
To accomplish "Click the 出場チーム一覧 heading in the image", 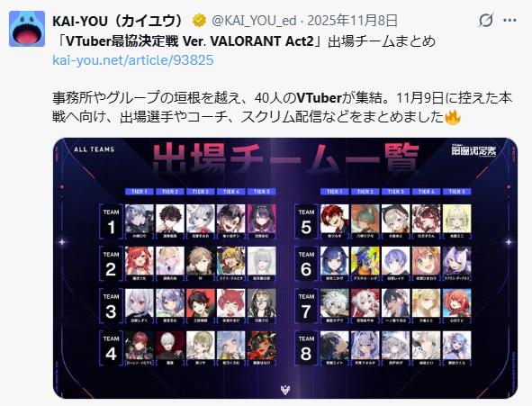I will 285,158.
